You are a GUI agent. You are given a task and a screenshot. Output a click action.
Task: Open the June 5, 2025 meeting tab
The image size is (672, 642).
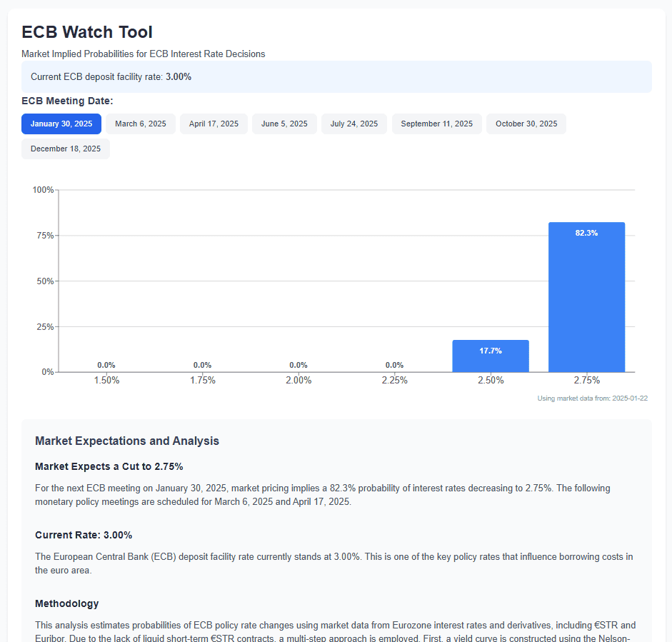coord(284,124)
